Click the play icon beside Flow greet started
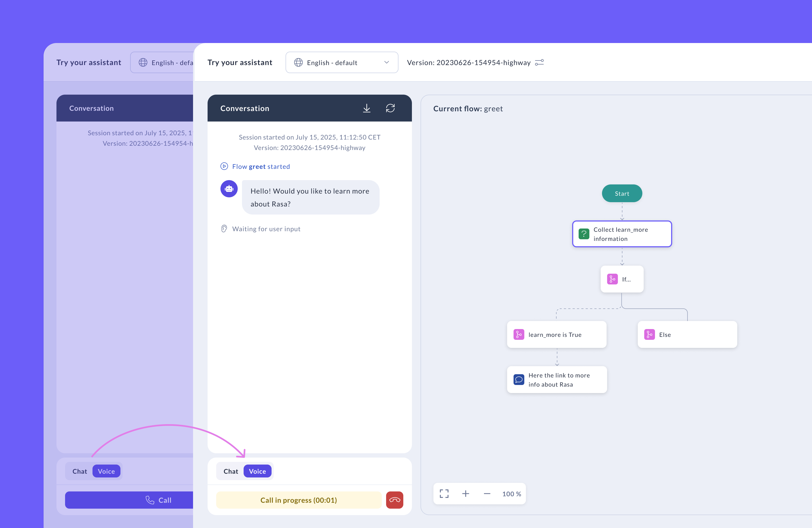Viewport: 812px width, 528px height. pyautogui.click(x=224, y=166)
